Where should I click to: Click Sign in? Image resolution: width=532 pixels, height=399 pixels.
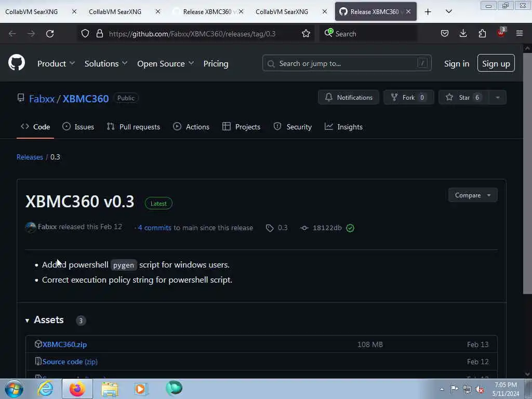pyautogui.click(x=457, y=63)
